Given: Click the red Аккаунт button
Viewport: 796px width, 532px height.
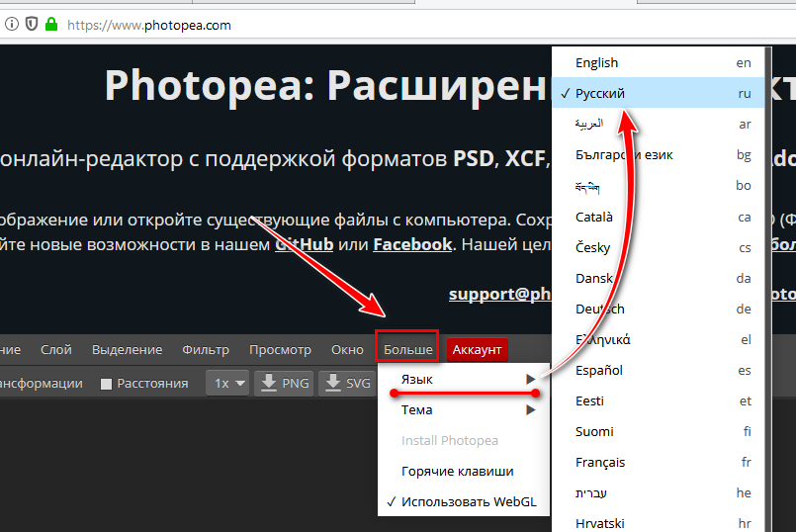Looking at the screenshot, I should click(x=478, y=350).
